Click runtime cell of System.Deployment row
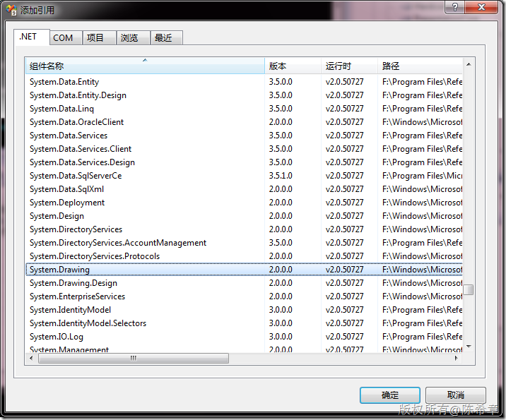The width and height of the screenshot is (506, 420). [x=344, y=203]
